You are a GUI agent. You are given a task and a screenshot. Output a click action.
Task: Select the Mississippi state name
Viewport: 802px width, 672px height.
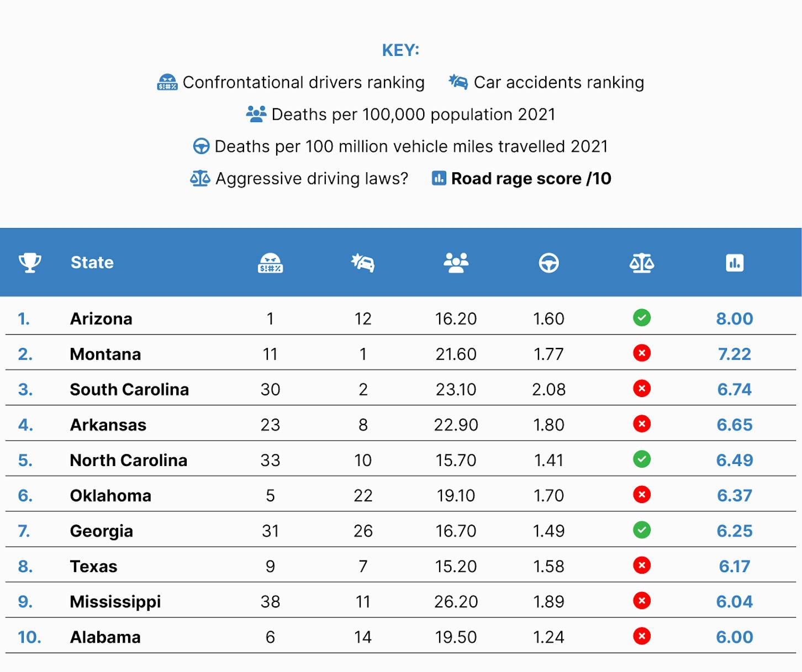(115, 602)
